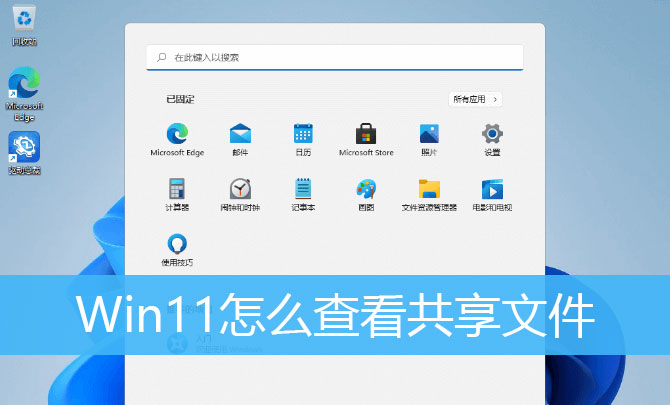Open the Tips (使用技巧) app
This screenshot has height=405, width=670.
coord(177,250)
